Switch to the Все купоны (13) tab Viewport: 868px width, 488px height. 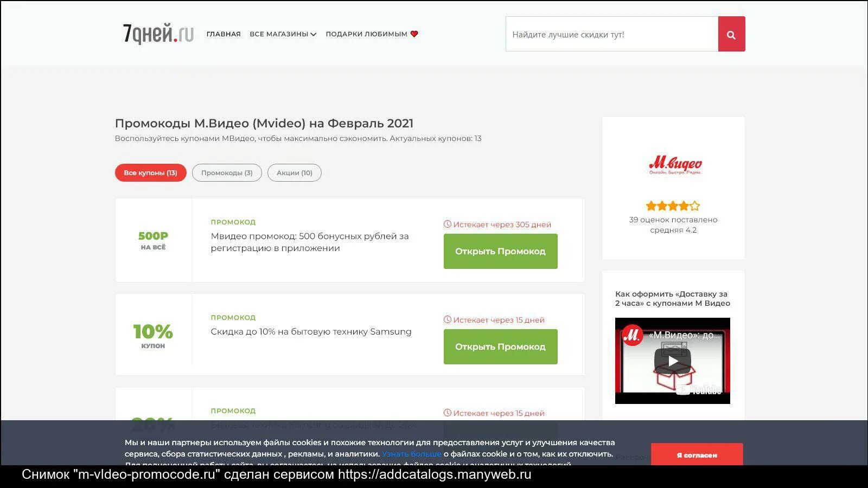pos(150,172)
